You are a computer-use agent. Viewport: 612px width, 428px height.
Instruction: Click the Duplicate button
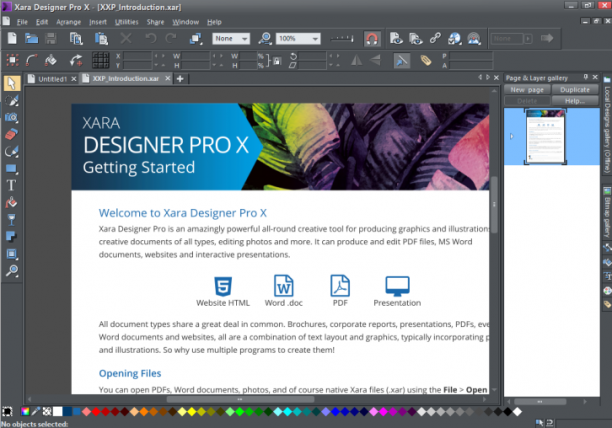[575, 90]
